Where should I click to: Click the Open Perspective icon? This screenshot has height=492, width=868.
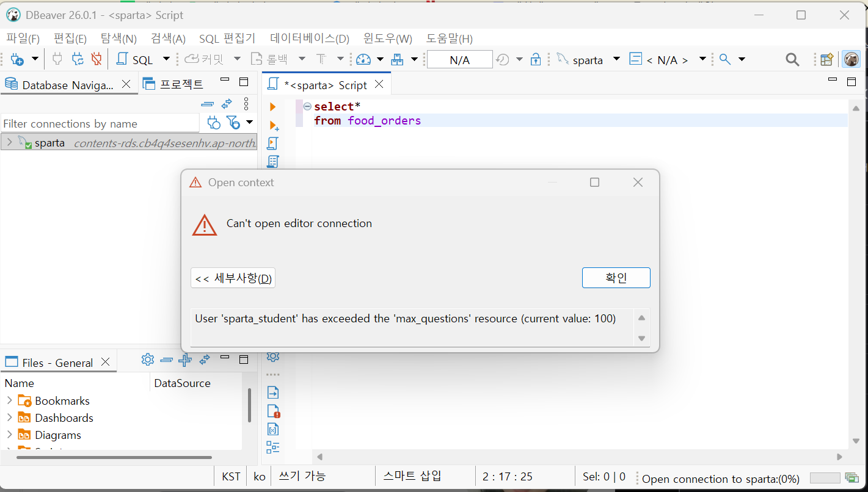coord(827,59)
